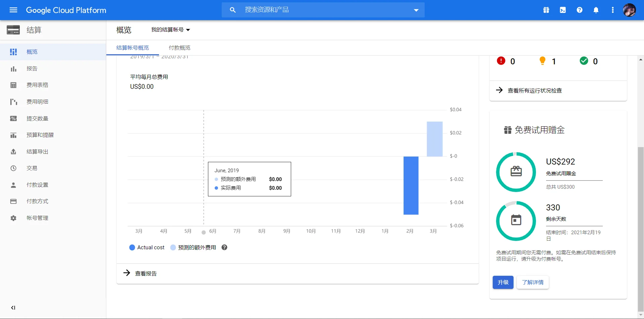644x319 pixels.
Task: Click the red error status indicator
Action: (x=501, y=61)
